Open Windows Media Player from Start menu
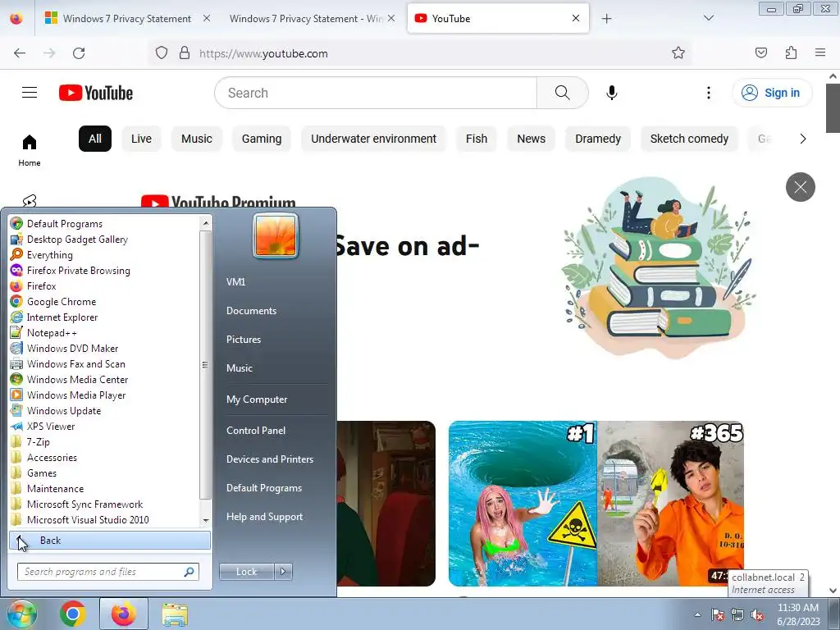This screenshot has width=840, height=630. coord(76,395)
